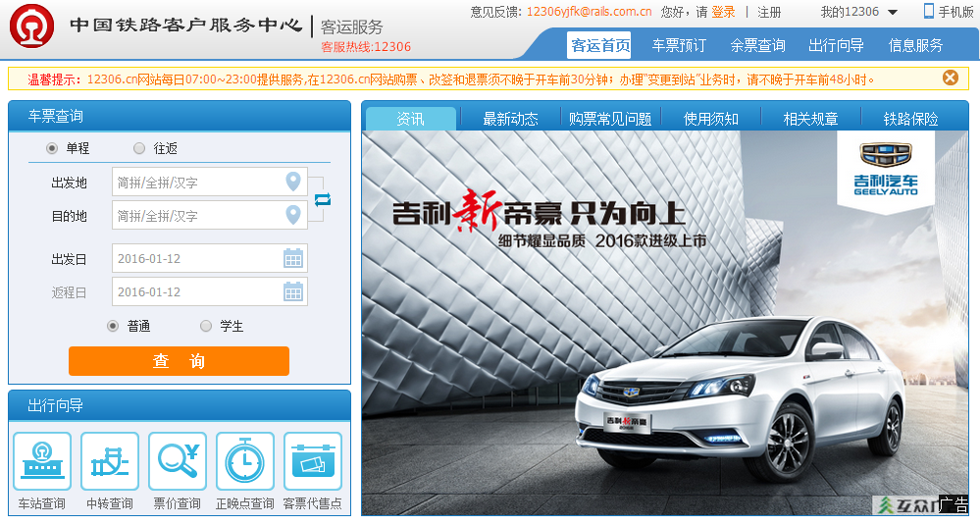
Task: Open 出行向导 nav item
Action: (836, 45)
